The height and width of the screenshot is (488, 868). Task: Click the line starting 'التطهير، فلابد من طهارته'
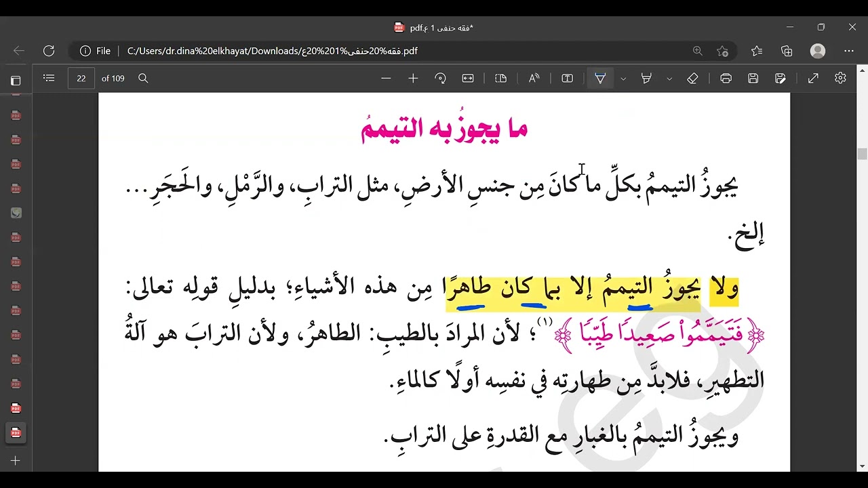577,381
